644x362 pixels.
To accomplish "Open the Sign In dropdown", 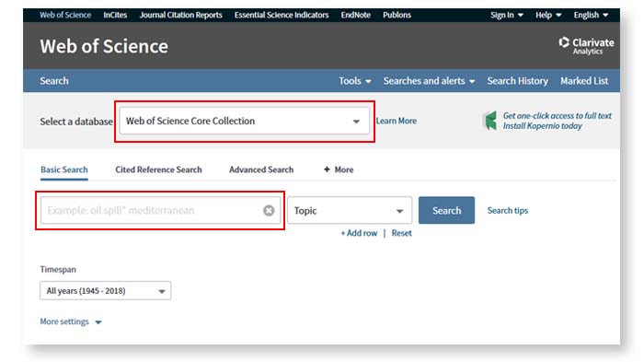I will coord(507,16).
